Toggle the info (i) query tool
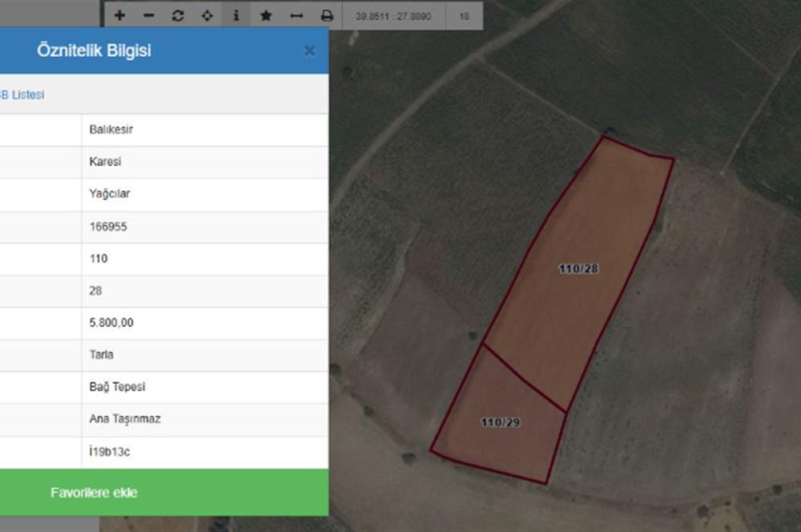The width and height of the screenshot is (801, 532). pyautogui.click(x=236, y=15)
